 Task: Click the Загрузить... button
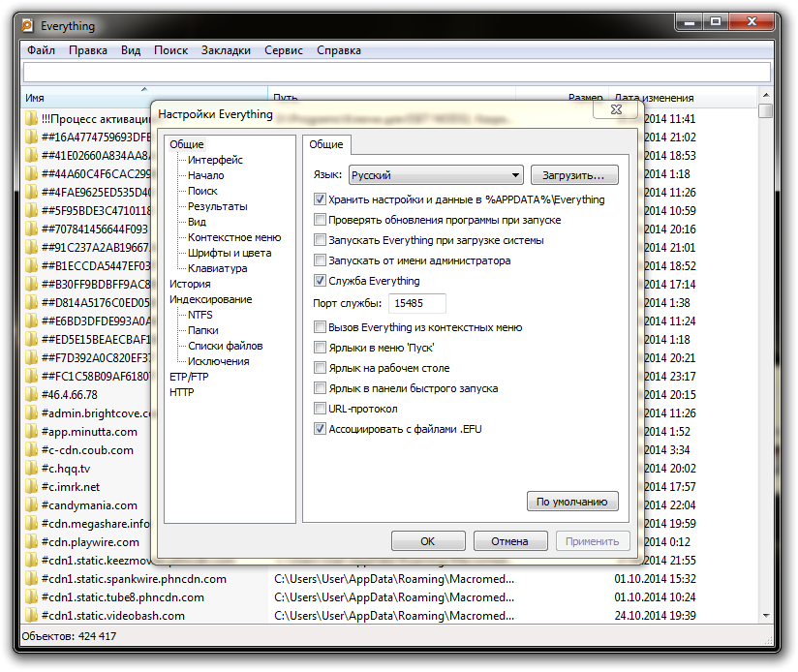[574, 175]
